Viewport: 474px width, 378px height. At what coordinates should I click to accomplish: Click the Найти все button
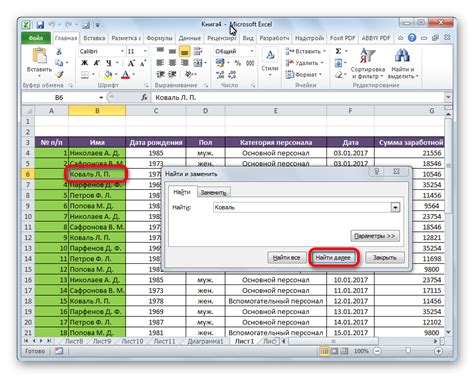pyautogui.click(x=286, y=257)
